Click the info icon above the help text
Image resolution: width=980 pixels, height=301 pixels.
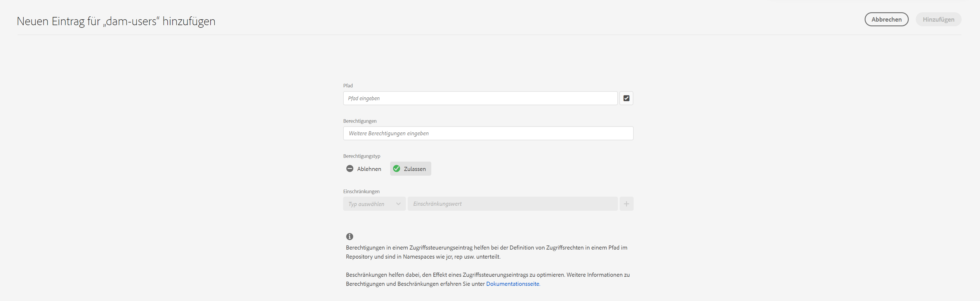tap(350, 236)
